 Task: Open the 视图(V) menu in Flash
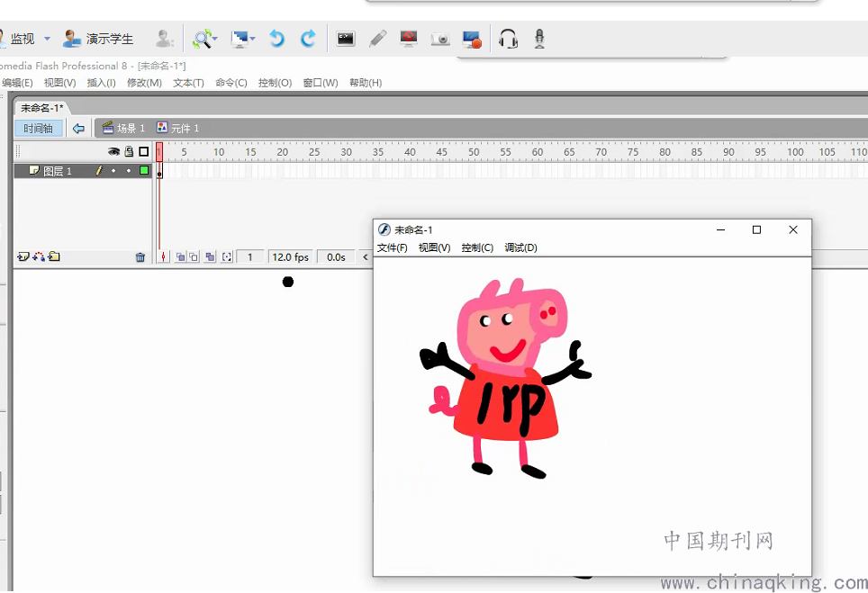[x=59, y=83]
